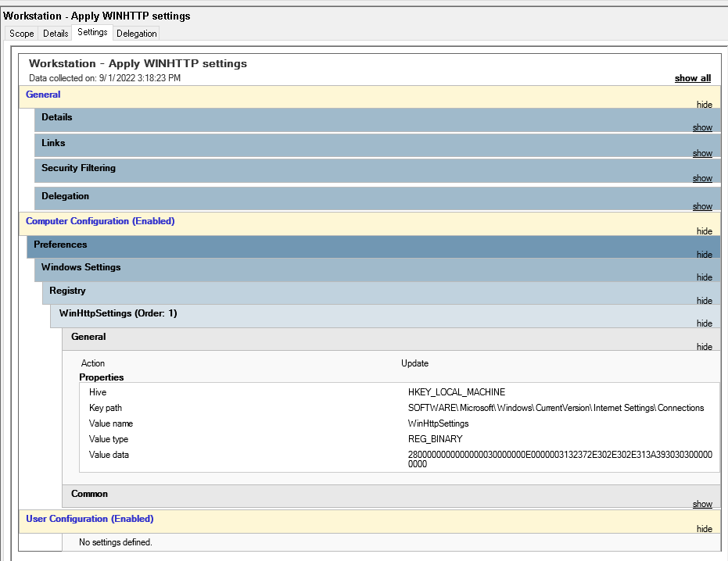Switch to the Scope tab
The height and width of the screenshot is (561, 728).
pos(21,33)
